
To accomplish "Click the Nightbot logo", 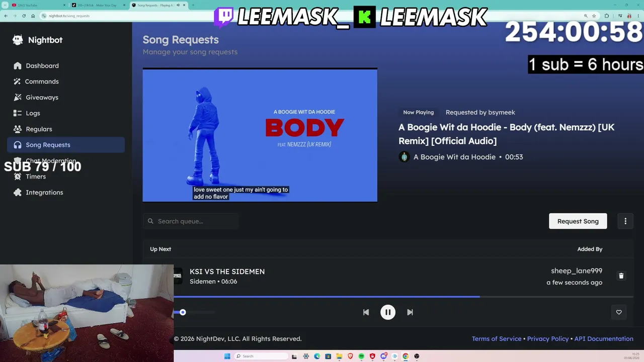I will click(x=38, y=40).
